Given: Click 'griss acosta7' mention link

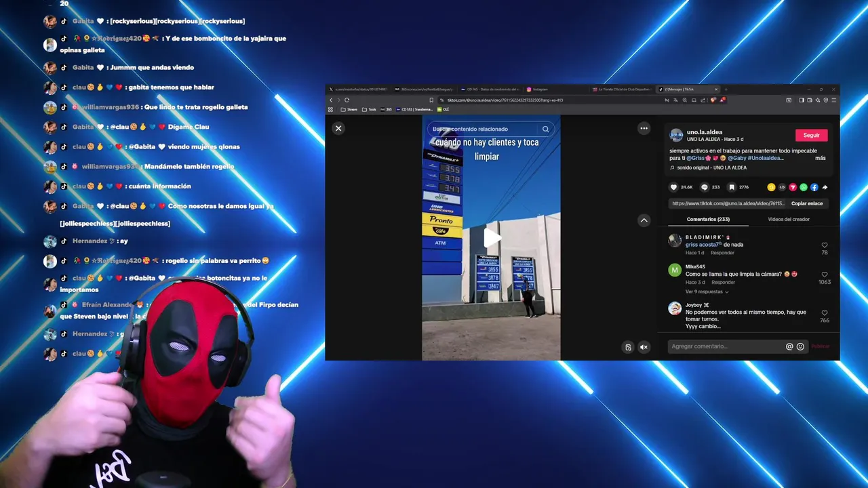Looking at the screenshot, I should (x=703, y=245).
